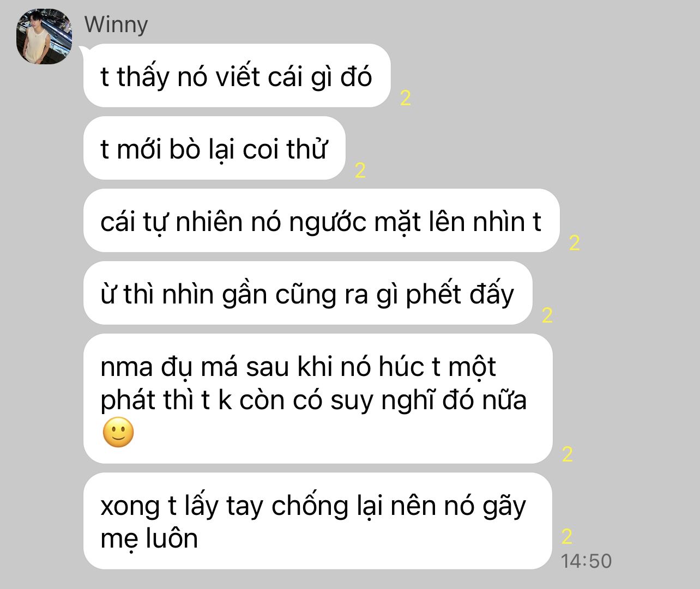
Task: Click the word 'phết' in the fourth message
Action: pos(434,295)
